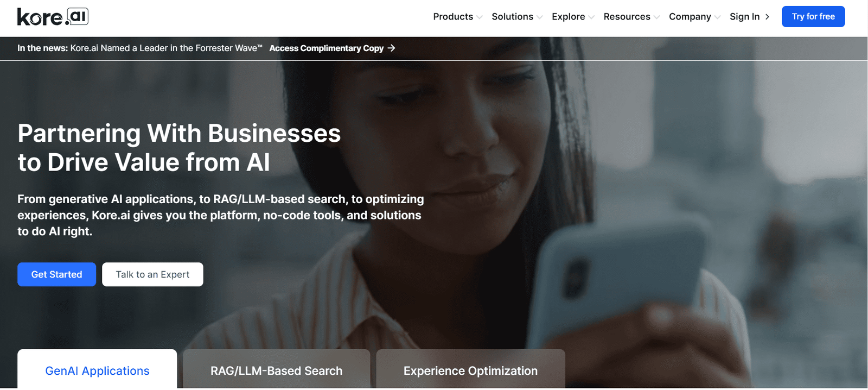Open the Company dropdown chevron
The image size is (868, 390).
pyautogui.click(x=718, y=17)
